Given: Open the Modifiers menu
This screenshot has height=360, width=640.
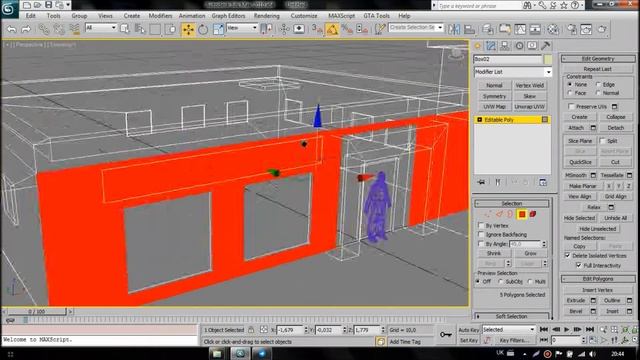Looking at the screenshot, I should [x=160, y=16].
